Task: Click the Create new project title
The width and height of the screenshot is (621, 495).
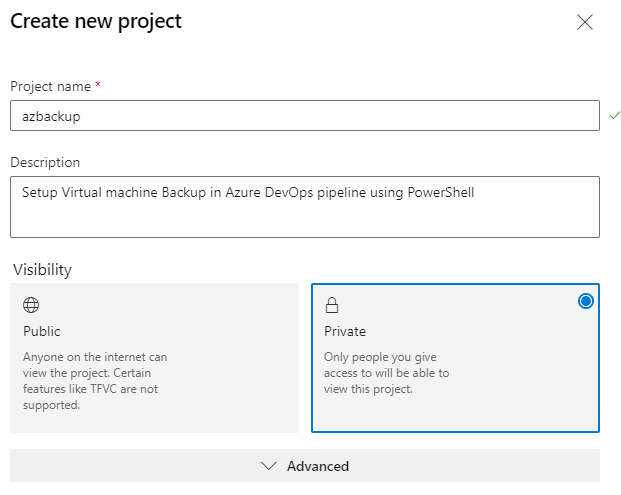Action: click(96, 21)
